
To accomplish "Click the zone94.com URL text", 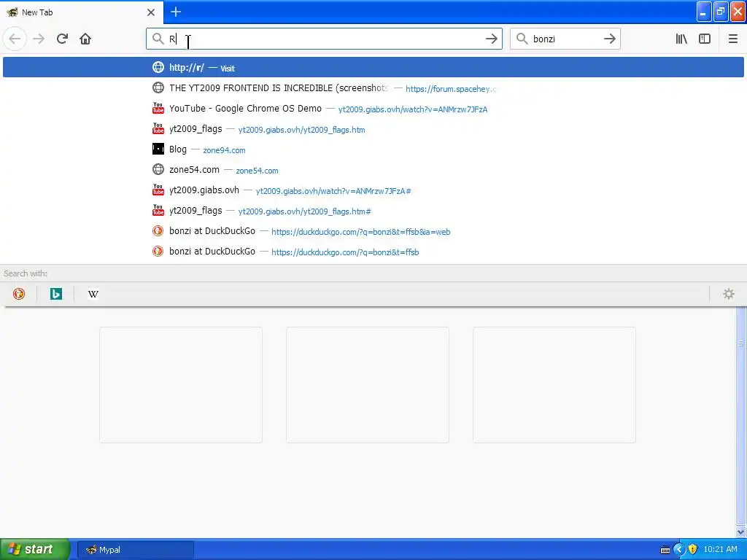I will point(225,150).
